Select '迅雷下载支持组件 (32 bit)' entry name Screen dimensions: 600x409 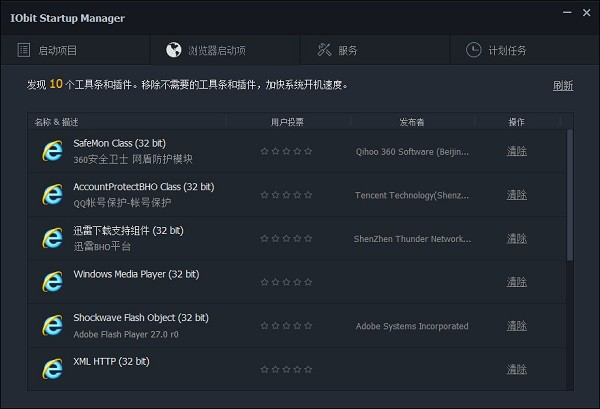pos(129,231)
